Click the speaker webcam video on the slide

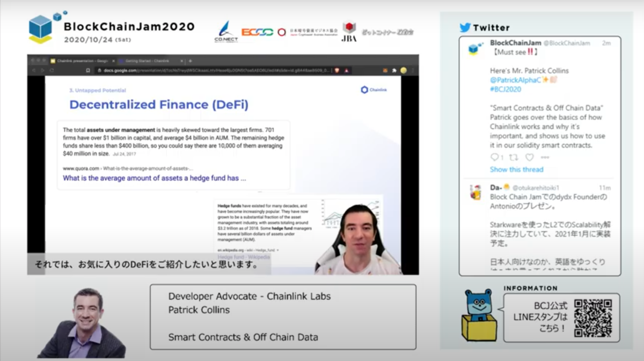pos(357,239)
